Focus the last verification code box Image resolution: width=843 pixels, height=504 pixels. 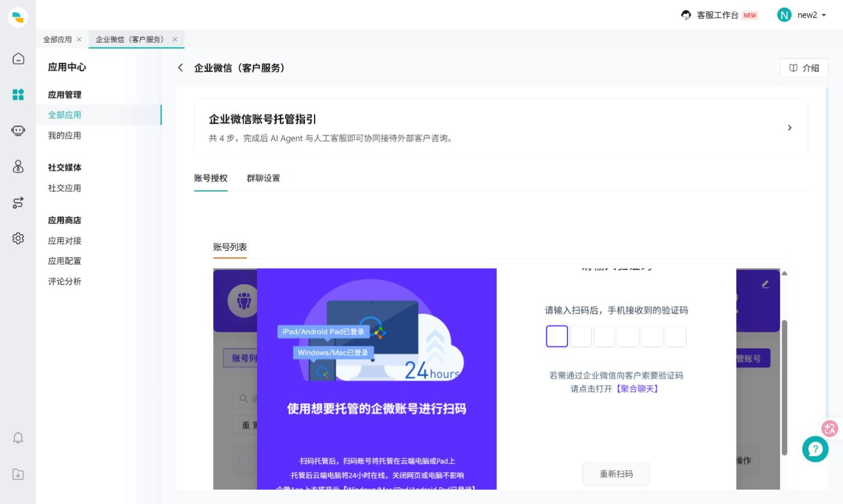click(675, 336)
